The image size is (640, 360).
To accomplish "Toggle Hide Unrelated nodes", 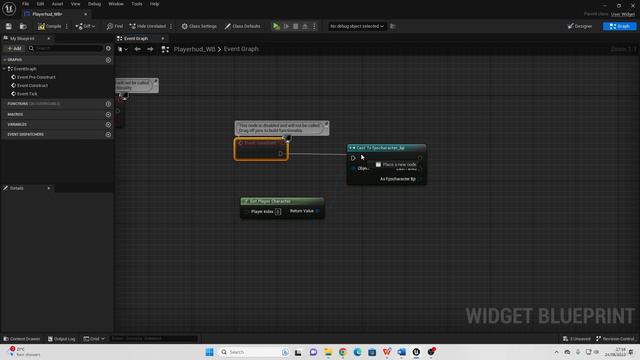I will (147, 26).
